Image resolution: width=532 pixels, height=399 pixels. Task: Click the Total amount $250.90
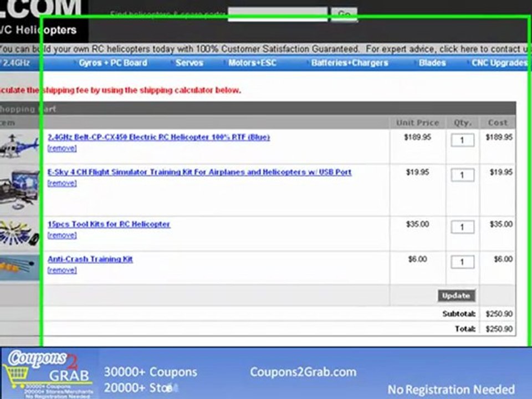point(499,329)
